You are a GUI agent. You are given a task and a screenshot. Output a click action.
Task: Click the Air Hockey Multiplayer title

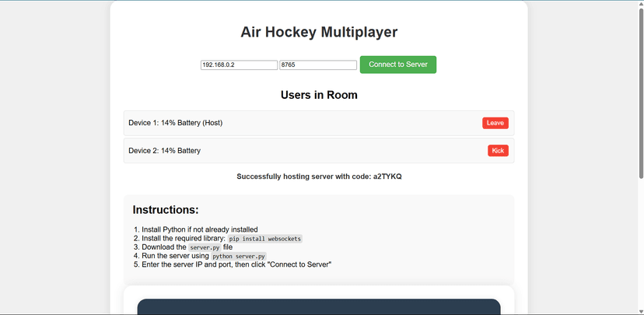[319, 32]
